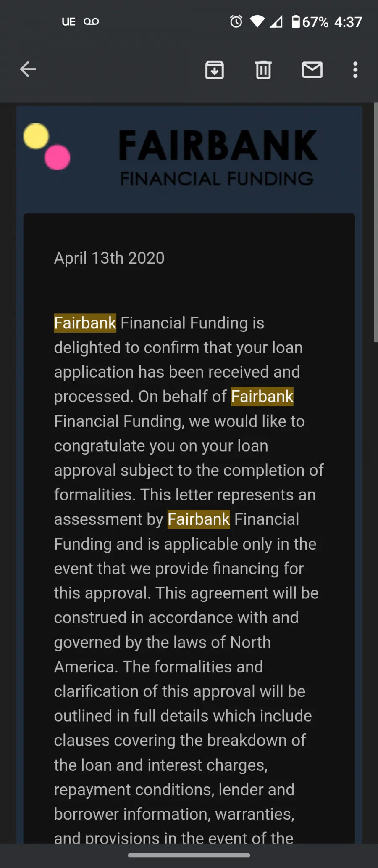Tap the voicemail status icon
378x868 pixels.
pos(91,21)
